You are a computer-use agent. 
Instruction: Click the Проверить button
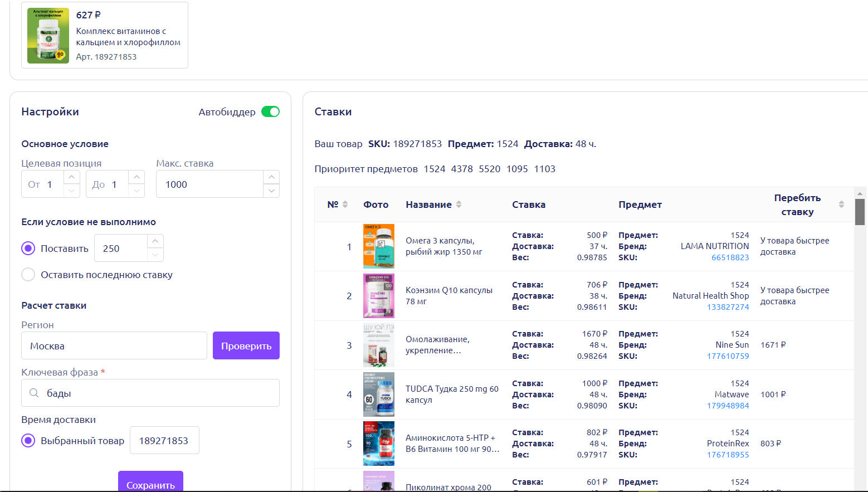pyautogui.click(x=246, y=346)
